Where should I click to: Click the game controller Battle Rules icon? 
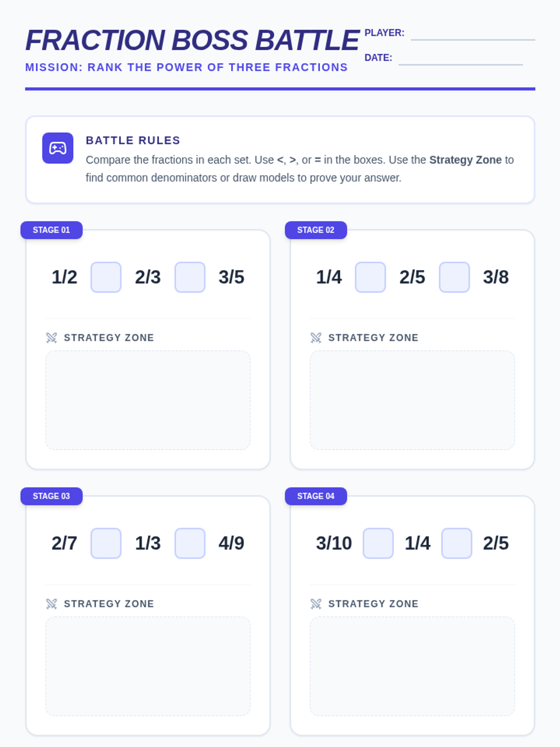click(58, 148)
